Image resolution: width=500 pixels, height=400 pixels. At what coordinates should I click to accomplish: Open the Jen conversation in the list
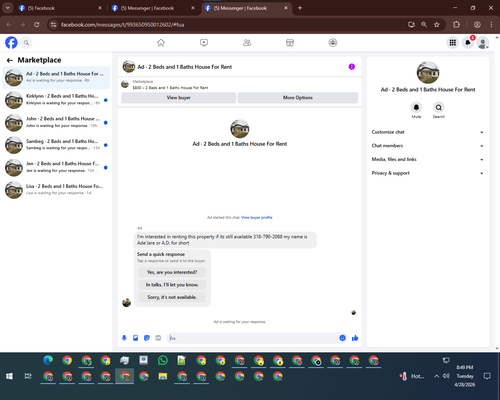[56, 167]
